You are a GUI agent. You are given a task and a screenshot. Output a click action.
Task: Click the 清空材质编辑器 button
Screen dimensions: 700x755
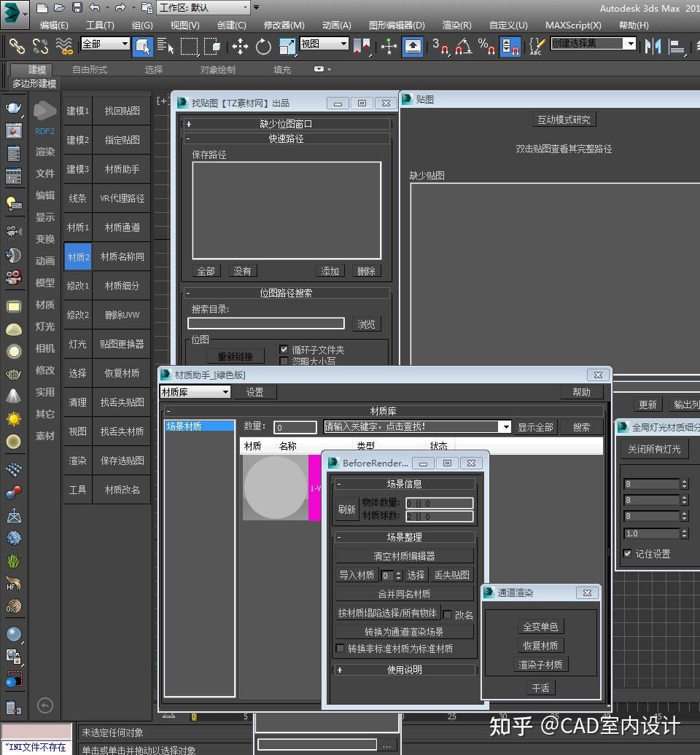[404, 556]
